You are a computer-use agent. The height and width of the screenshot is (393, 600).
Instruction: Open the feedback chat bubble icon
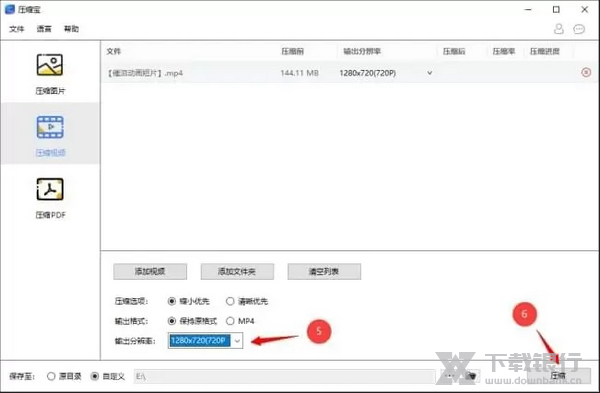[579, 29]
